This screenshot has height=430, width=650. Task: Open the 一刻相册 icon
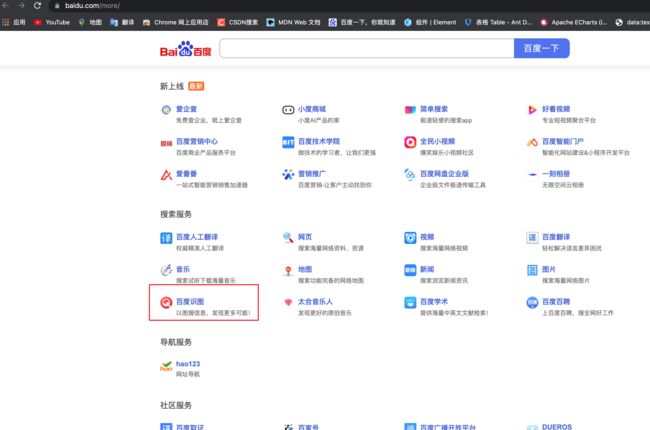coord(532,175)
